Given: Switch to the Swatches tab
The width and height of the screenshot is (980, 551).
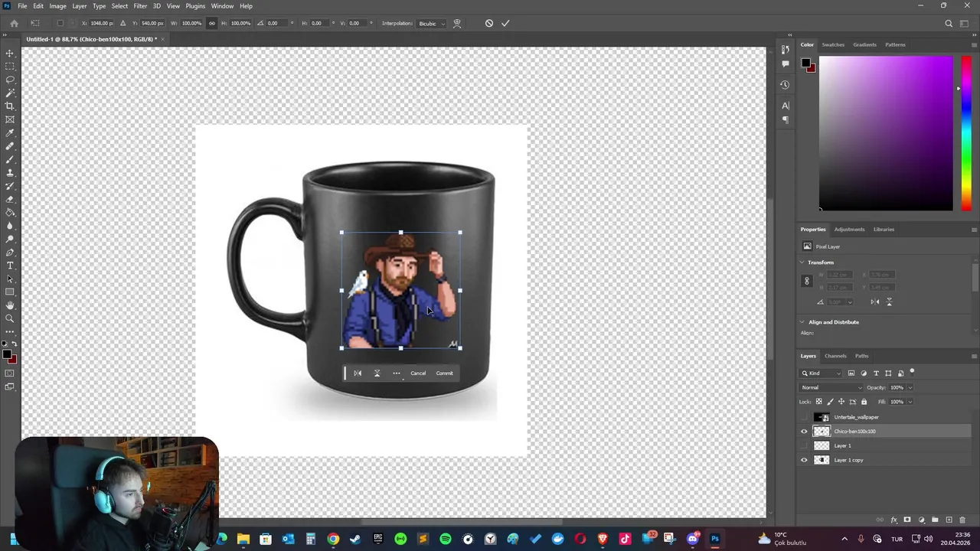Looking at the screenshot, I should (833, 44).
